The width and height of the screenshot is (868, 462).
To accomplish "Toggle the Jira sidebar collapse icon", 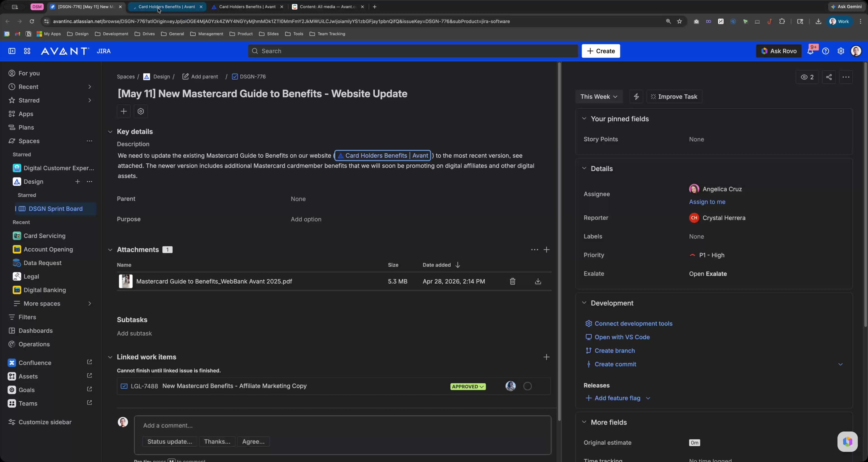I will 12,51.
